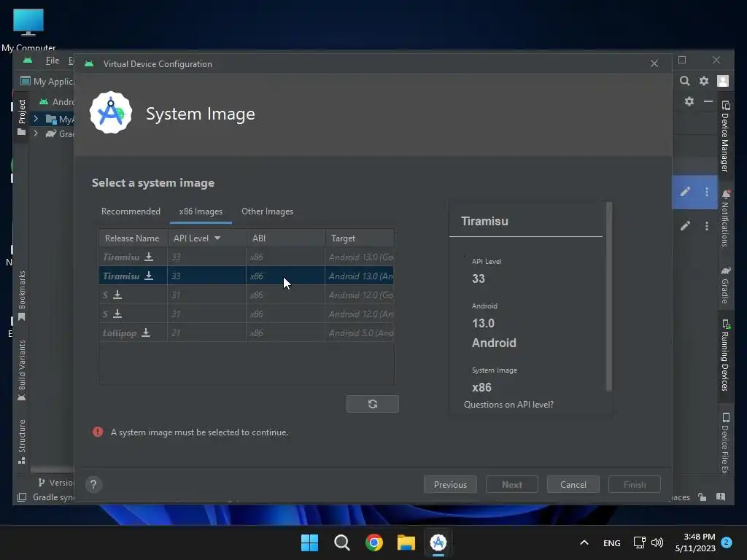This screenshot has height=560, width=747.
Task: Click the first Tiramisu row API 33 cell
Action: click(x=206, y=257)
